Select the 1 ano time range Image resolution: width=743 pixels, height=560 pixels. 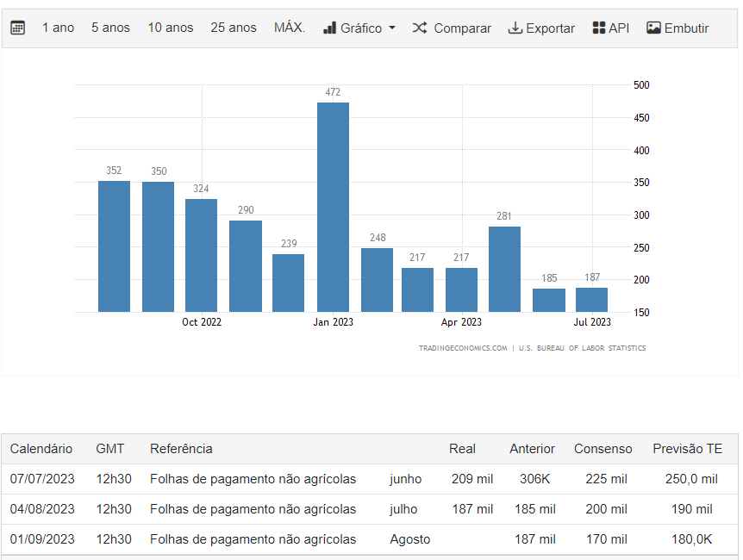pos(58,28)
